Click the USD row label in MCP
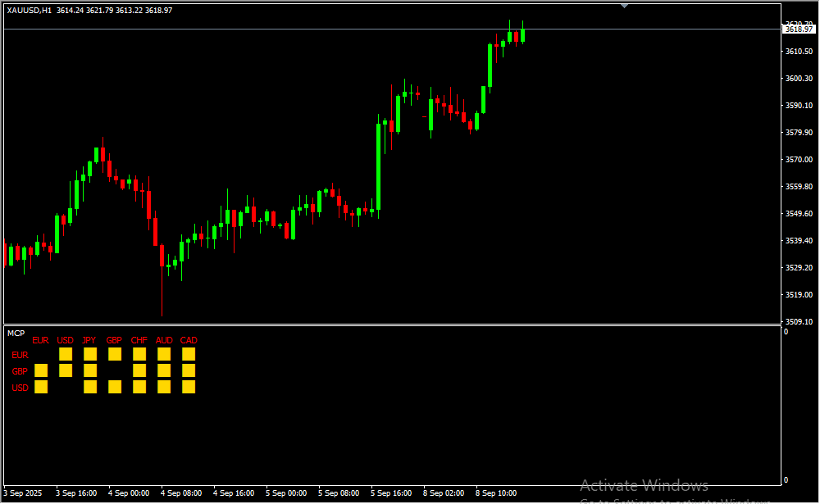 click(x=20, y=388)
